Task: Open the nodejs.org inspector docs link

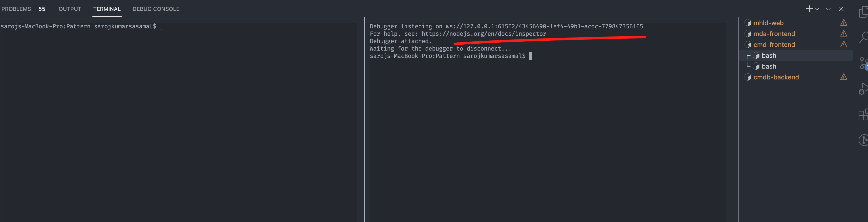Action: (484, 34)
